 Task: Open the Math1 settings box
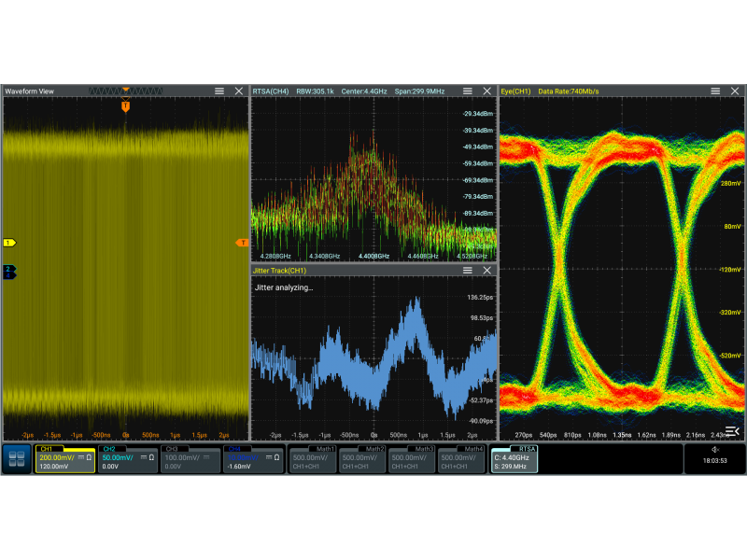coord(312,458)
